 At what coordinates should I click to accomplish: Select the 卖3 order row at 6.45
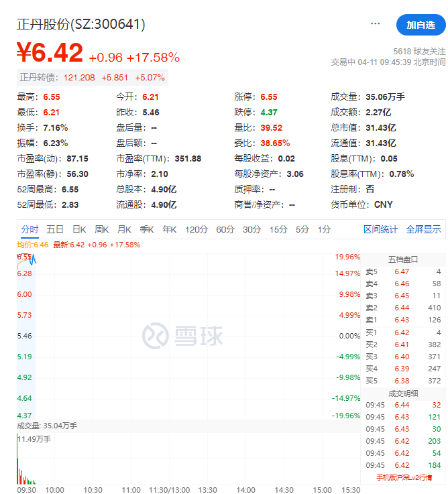(403, 296)
